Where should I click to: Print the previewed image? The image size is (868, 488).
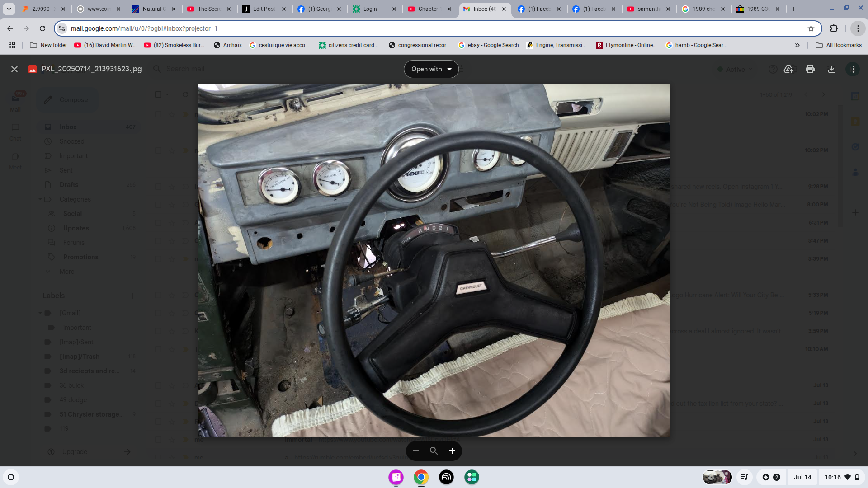coord(810,69)
